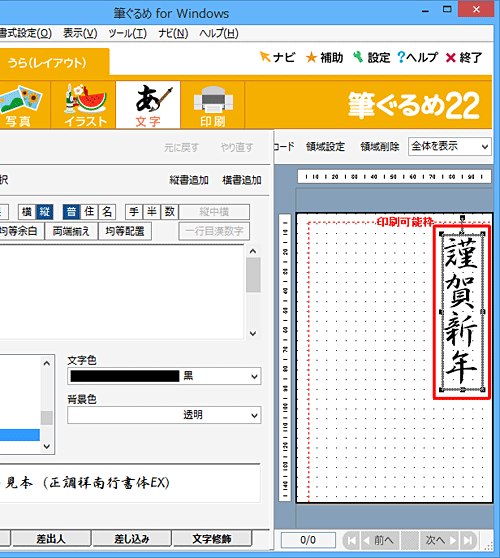Viewport: 500px width, 558px height.
Task: Open ヘルプ question mark help
Action: (417, 57)
